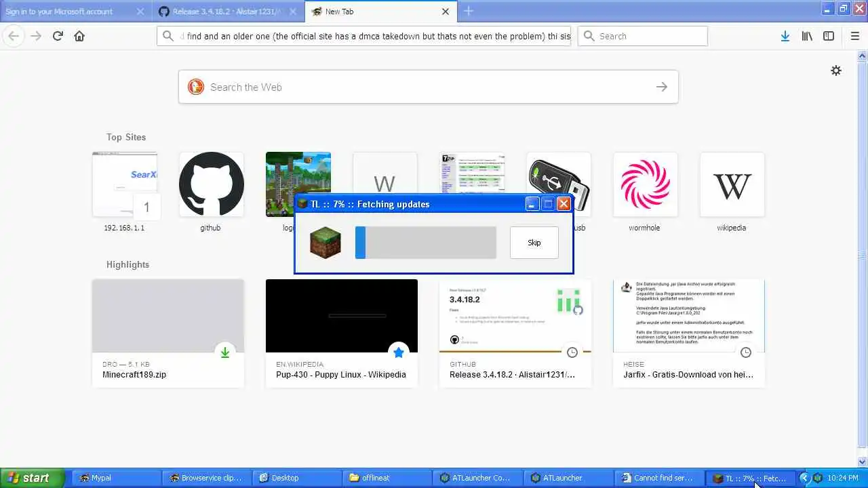Open the Library icon in the toolbar

(x=807, y=36)
